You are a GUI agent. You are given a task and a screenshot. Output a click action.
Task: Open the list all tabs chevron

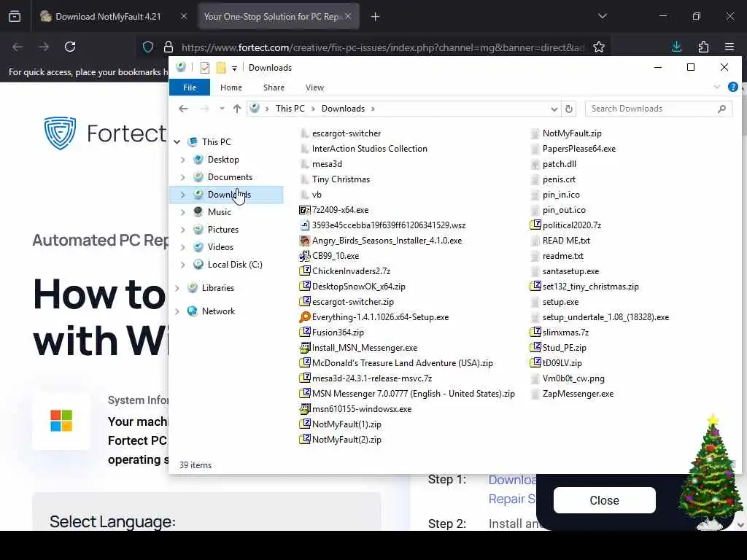pyautogui.click(x=603, y=16)
